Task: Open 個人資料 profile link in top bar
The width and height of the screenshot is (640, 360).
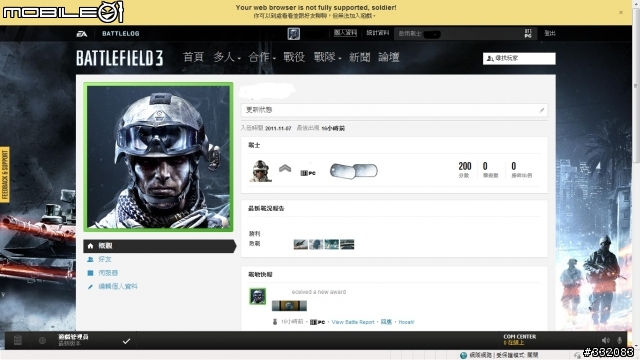Action: (345, 33)
